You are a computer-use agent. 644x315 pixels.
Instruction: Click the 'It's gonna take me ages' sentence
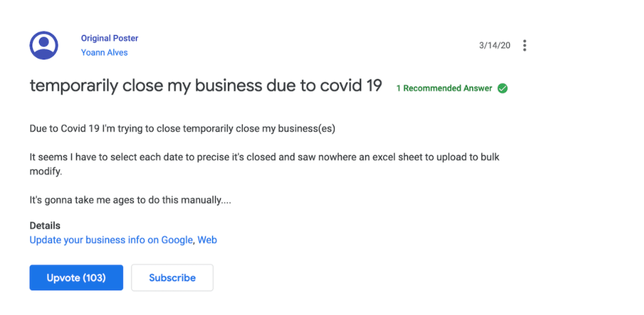pyautogui.click(x=130, y=200)
